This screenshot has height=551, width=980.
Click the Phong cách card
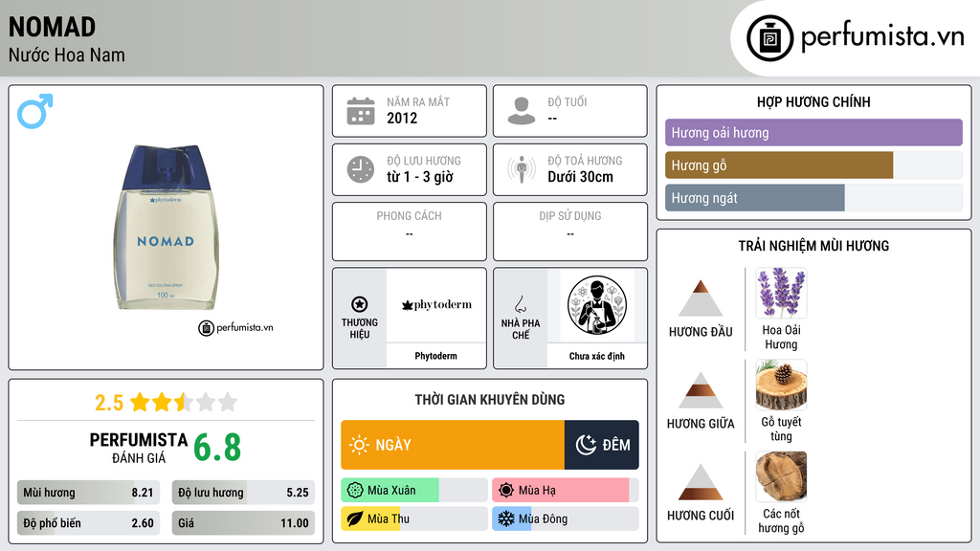coord(410,231)
